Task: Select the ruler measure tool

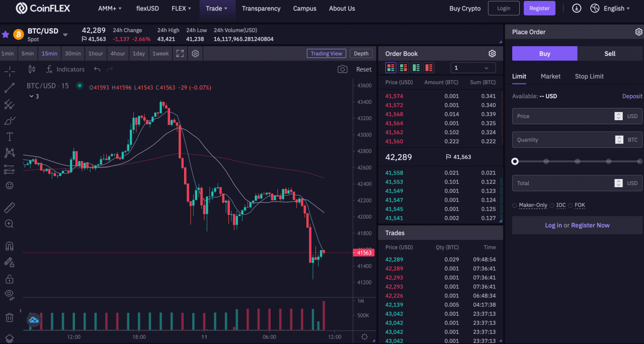Action: tap(9, 208)
